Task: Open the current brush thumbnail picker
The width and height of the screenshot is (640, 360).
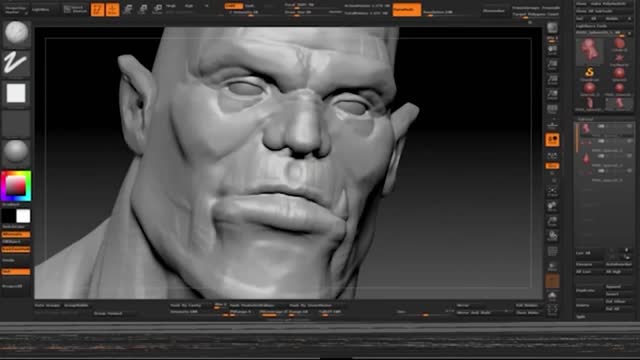Action: pos(16,33)
